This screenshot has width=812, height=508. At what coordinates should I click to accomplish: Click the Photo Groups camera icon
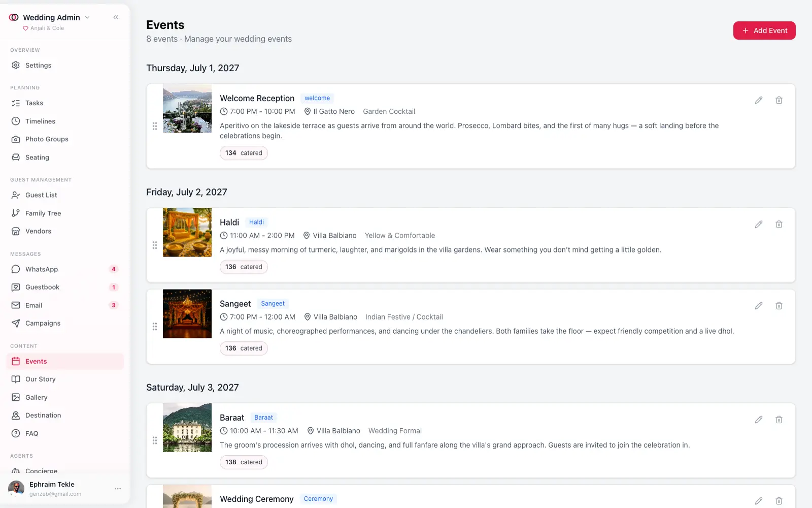(x=16, y=139)
